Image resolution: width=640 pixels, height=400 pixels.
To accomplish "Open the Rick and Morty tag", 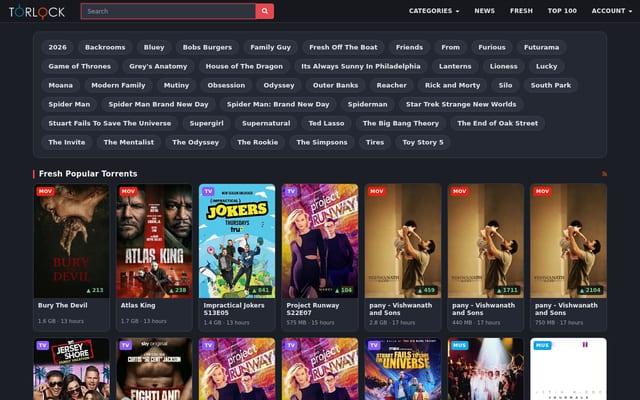I will (x=452, y=85).
